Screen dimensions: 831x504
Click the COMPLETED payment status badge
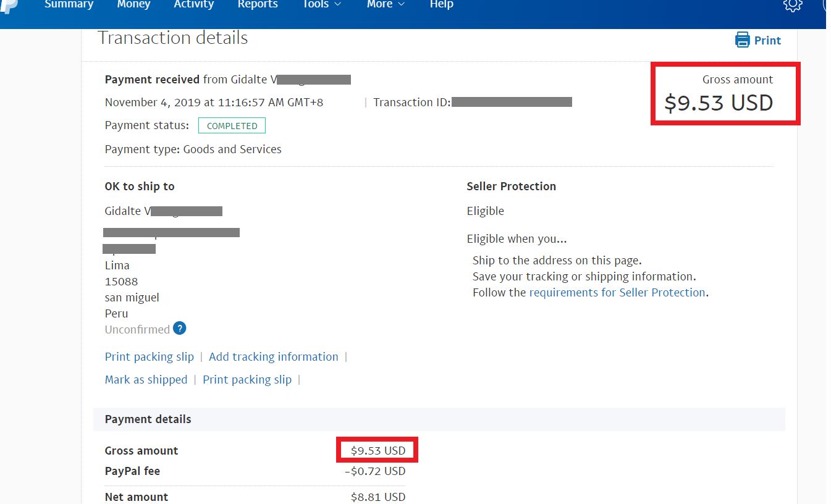point(232,125)
